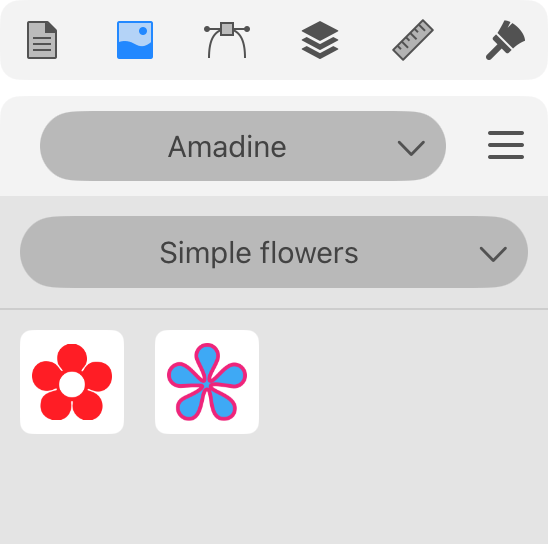Expand the Amadine library dropdown

tap(243, 146)
